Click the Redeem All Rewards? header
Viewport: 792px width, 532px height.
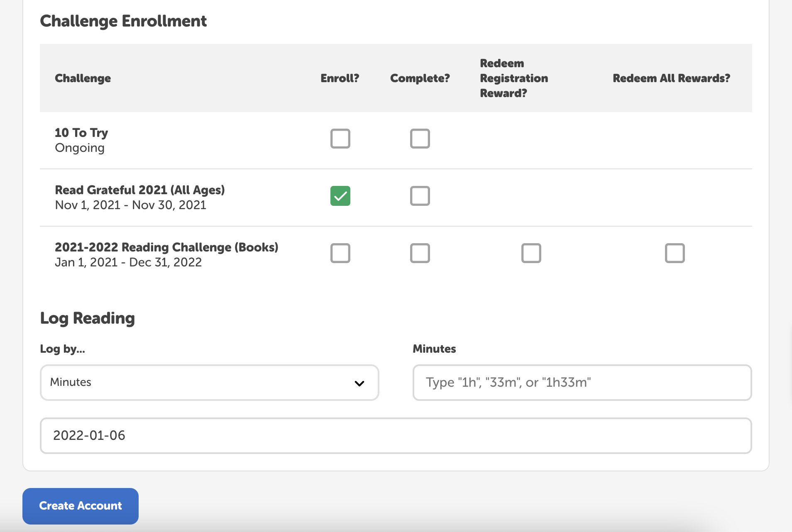coord(671,78)
